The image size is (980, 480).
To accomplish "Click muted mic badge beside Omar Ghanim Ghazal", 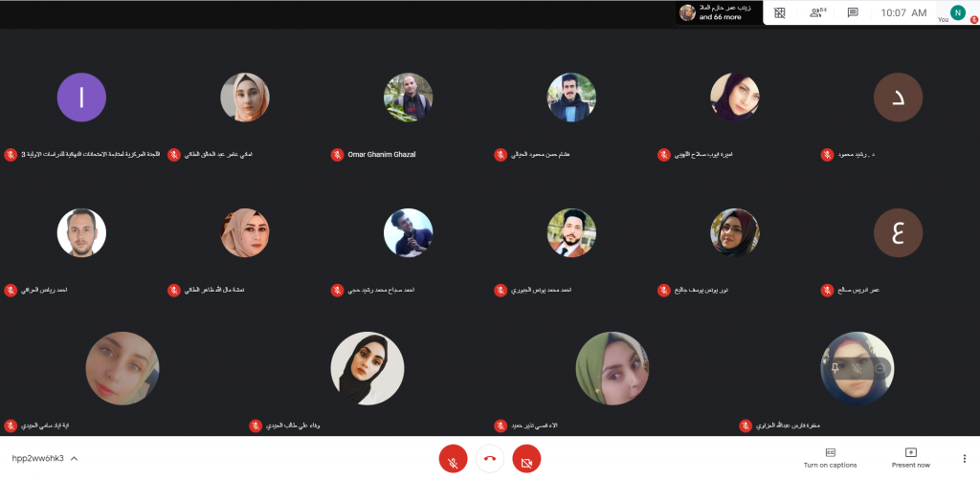I will [337, 155].
